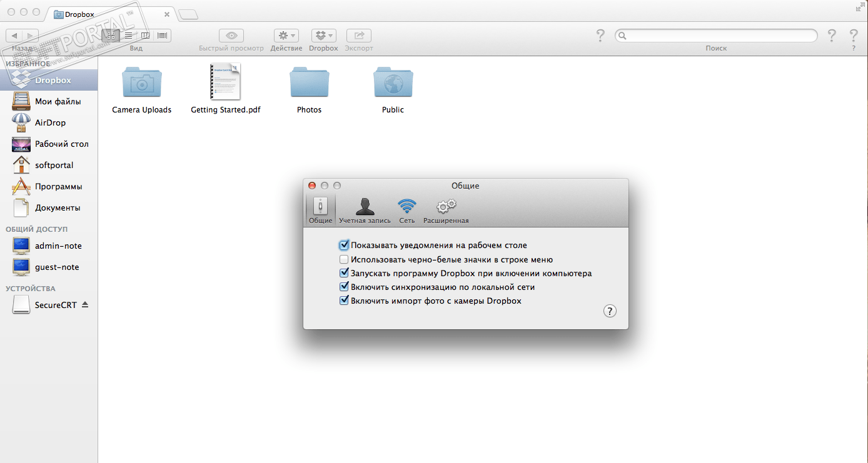Toggle Показывать уведомления на рабочем столе checkbox
This screenshot has height=463, width=868.
coord(344,246)
